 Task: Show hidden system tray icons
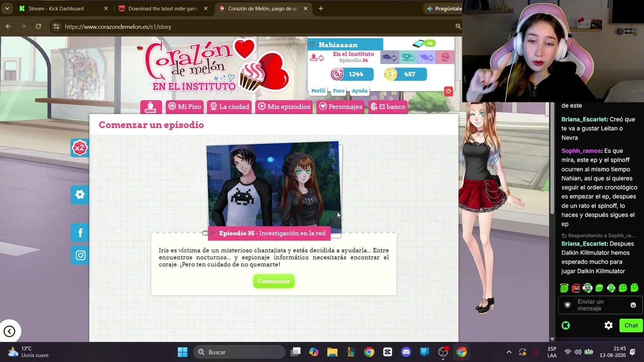pos(509,352)
